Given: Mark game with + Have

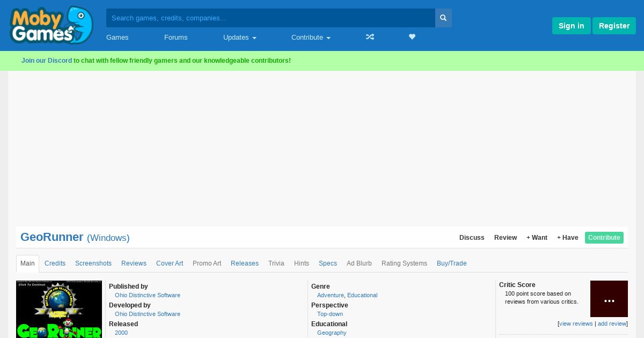Looking at the screenshot, I should coord(568,238).
